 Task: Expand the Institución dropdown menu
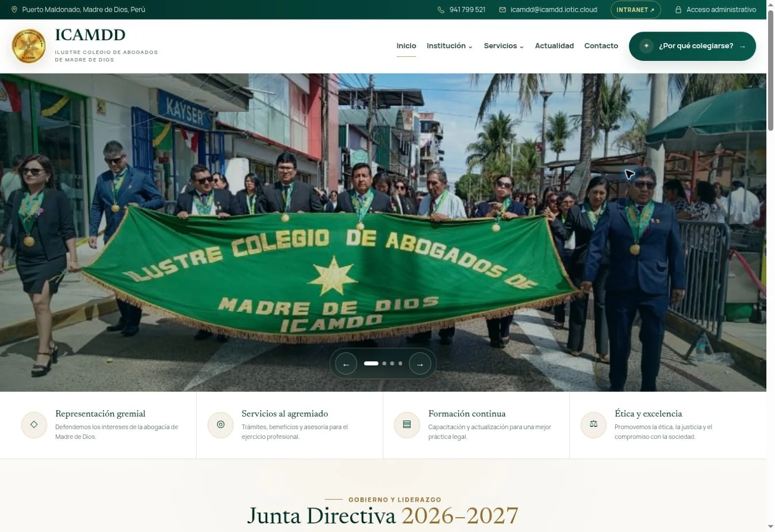[x=450, y=46]
